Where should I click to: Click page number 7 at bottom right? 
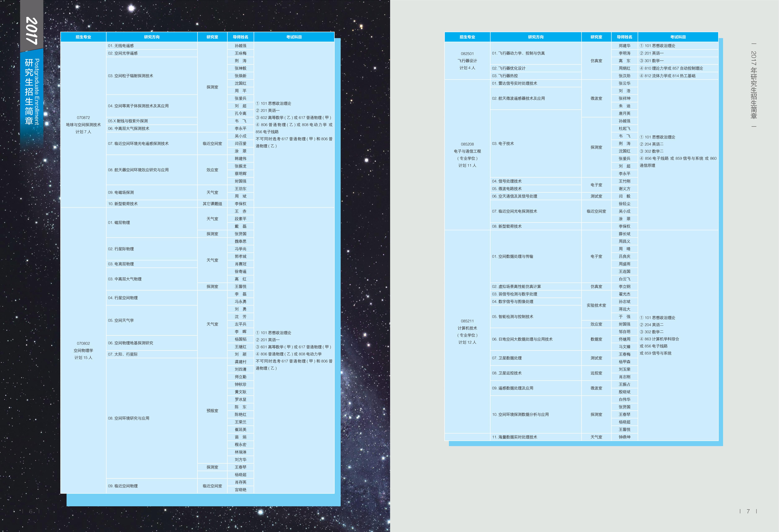(x=748, y=511)
